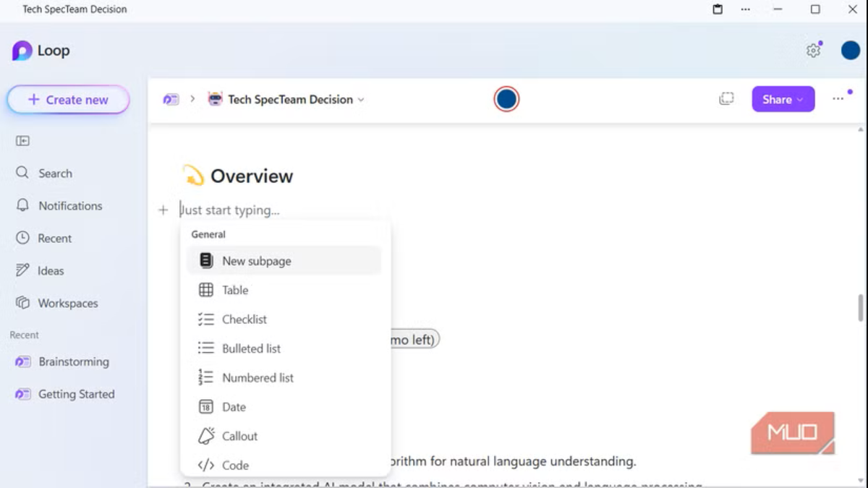
Task: Open the Brainstorming recent page
Action: tap(73, 361)
